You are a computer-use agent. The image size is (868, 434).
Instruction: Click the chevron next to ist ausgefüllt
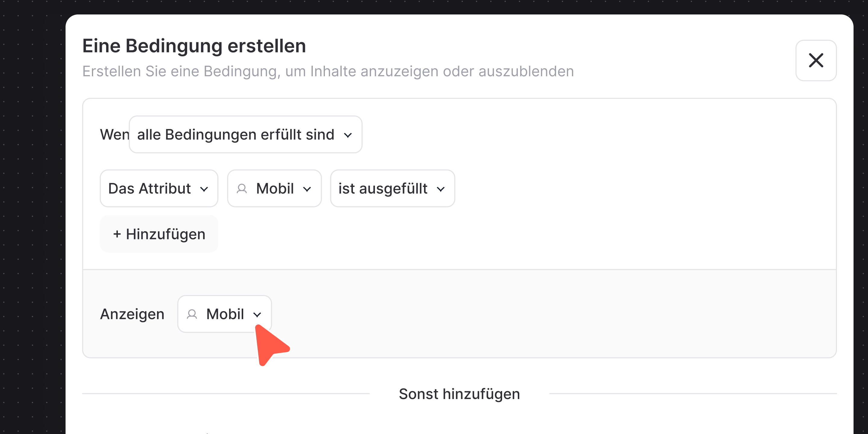pos(440,189)
